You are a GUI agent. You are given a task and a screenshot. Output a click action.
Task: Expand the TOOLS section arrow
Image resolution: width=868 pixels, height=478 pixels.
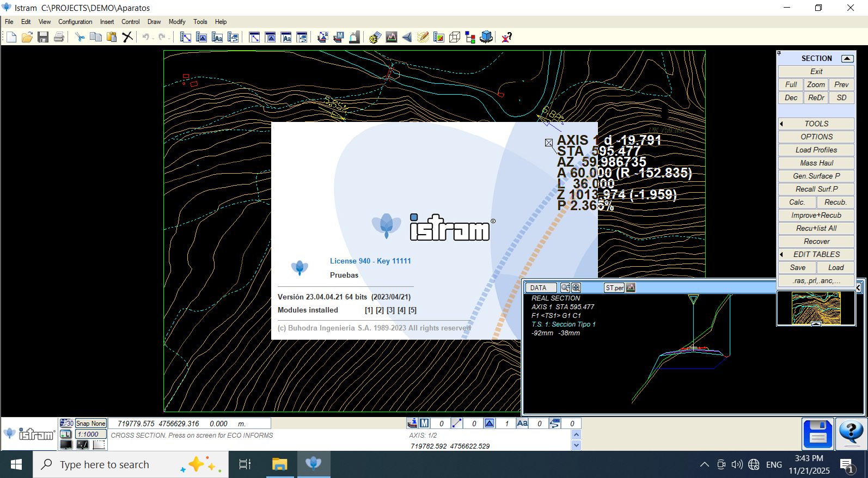click(781, 124)
